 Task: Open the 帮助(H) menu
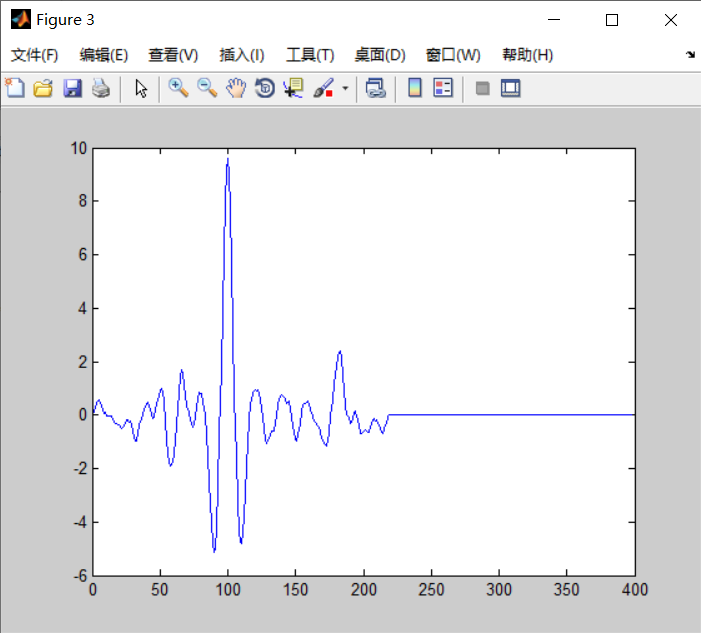pos(528,55)
